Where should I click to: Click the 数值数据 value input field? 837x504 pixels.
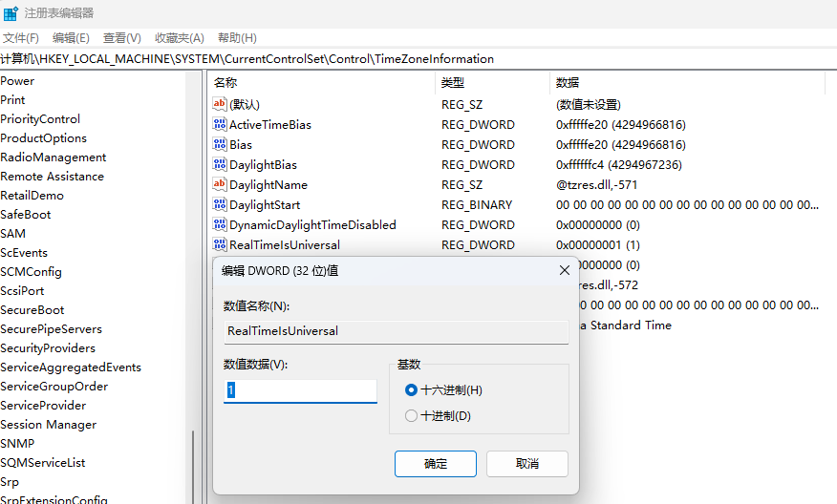pos(300,390)
